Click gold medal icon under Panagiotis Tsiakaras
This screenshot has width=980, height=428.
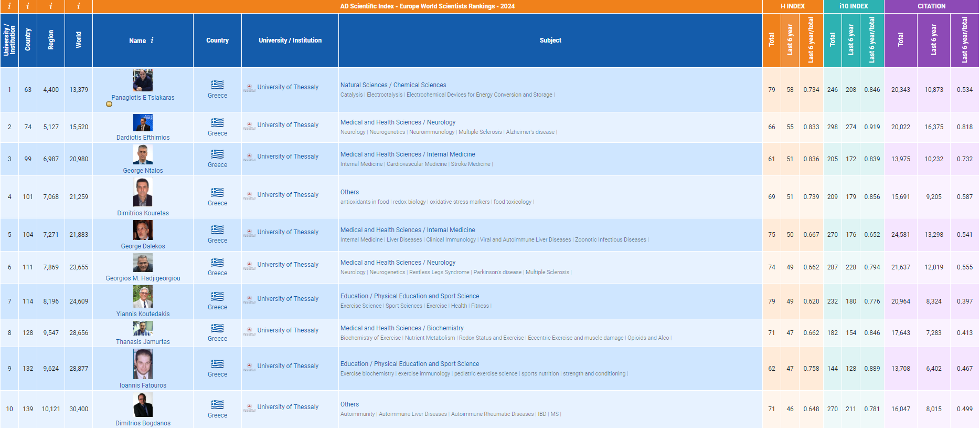pos(109,104)
